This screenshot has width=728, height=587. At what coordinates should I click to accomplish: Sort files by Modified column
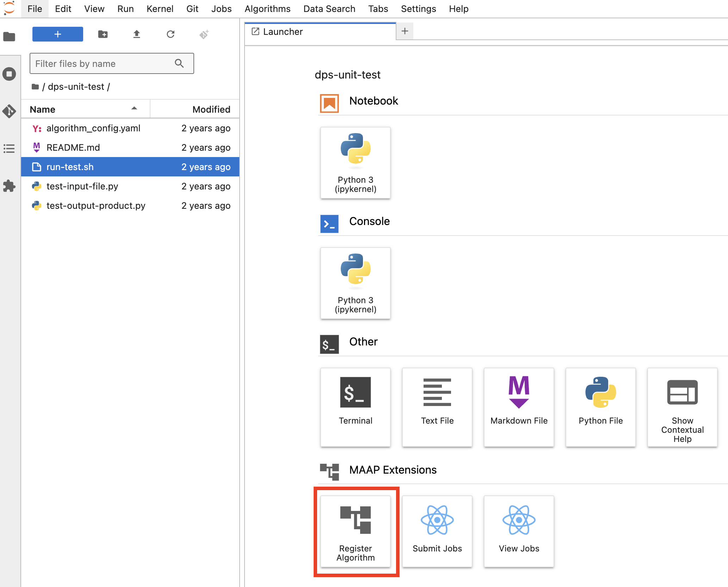(195, 109)
